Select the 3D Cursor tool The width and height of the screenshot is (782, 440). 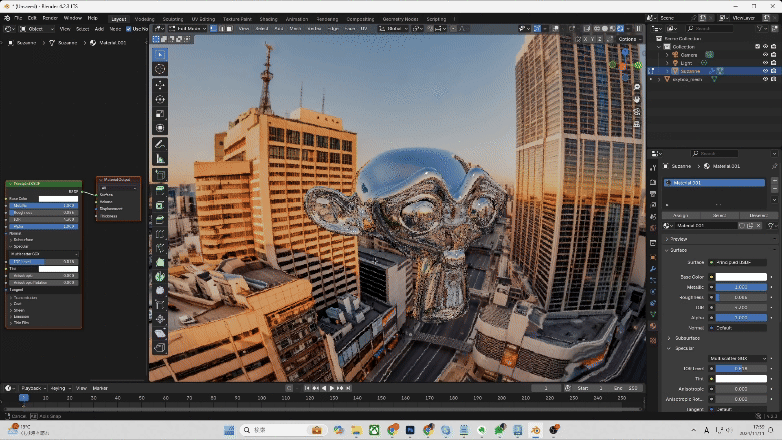coord(160,69)
